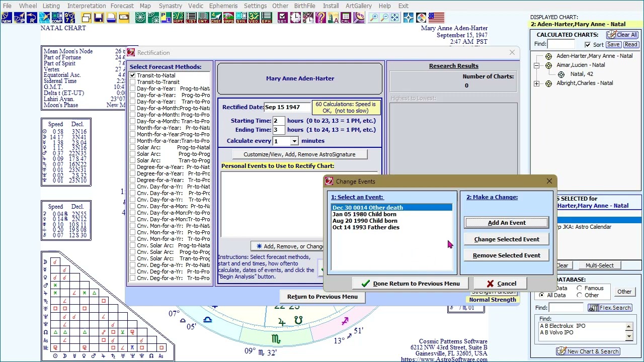Open the Forecast menu

122,6
